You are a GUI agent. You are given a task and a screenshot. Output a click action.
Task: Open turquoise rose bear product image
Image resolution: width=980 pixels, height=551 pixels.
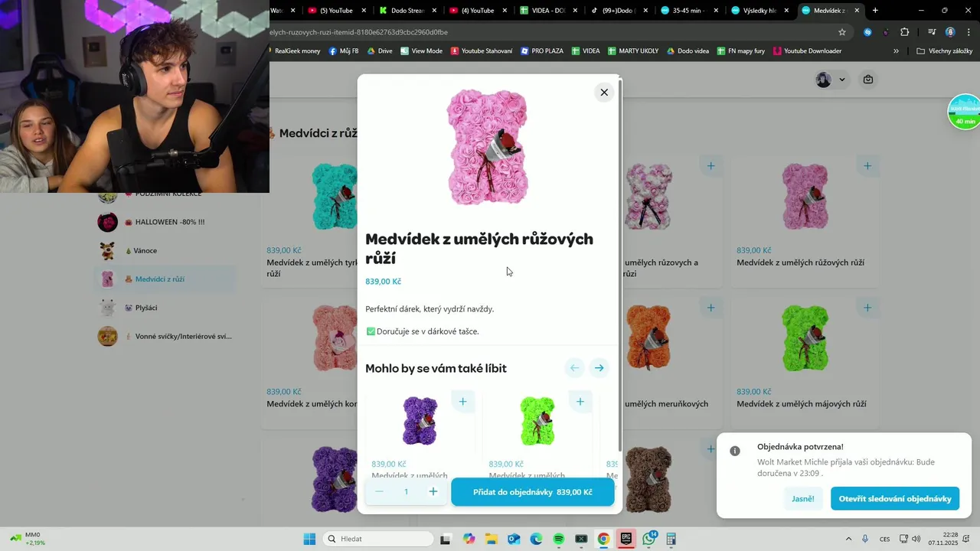coord(335,197)
